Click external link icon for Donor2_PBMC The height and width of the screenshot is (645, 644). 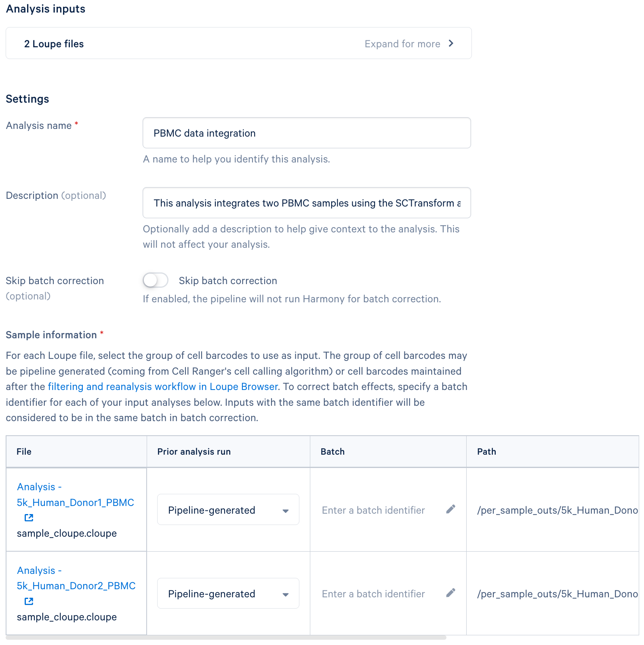point(29,601)
